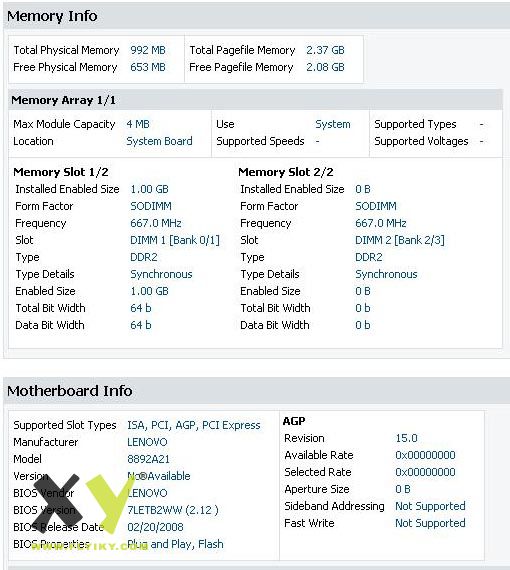
Task: Click the AGP section heading
Action: pyautogui.click(x=294, y=421)
